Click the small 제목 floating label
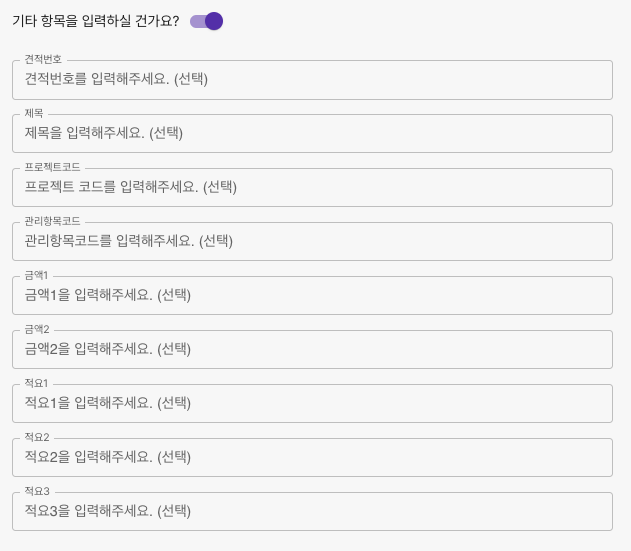631x551 pixels. pyautogui.click(x=34, y=114)
